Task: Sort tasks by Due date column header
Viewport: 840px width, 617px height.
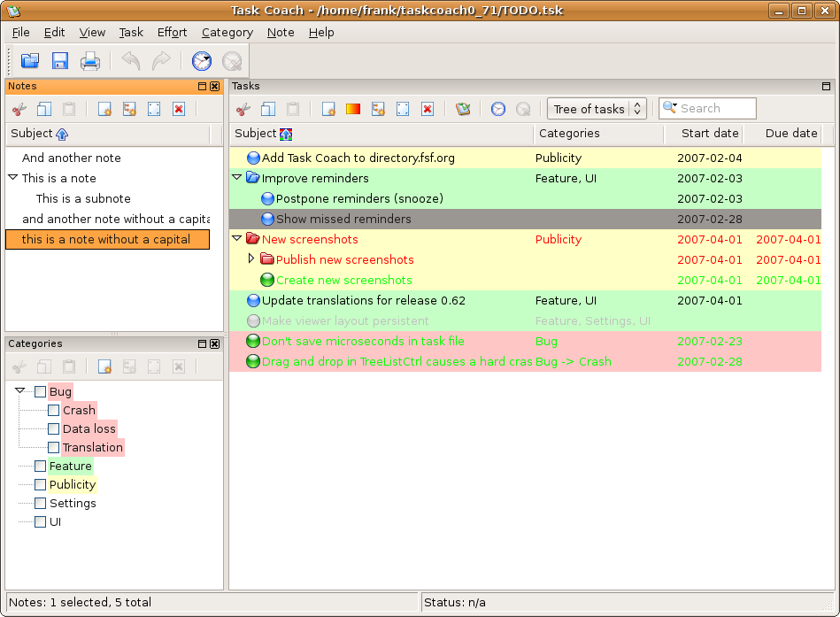Action: [781, 134]
